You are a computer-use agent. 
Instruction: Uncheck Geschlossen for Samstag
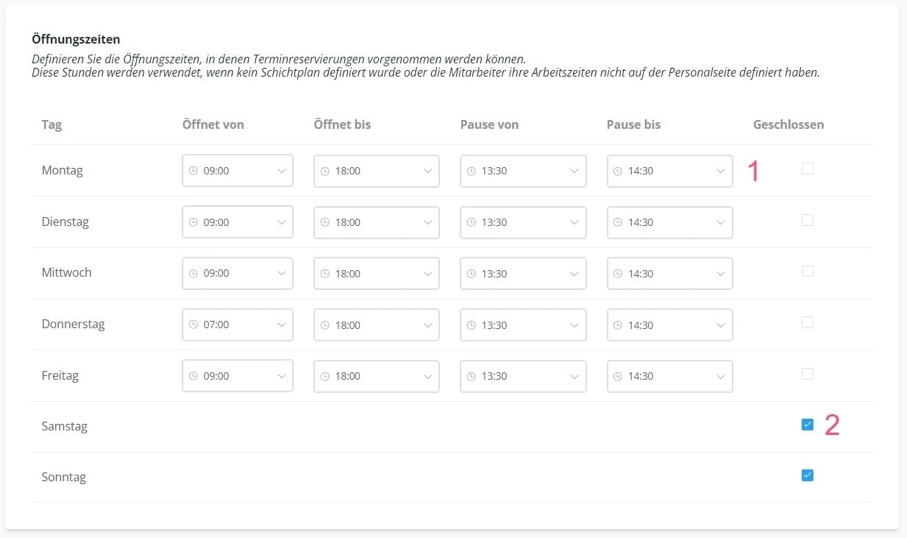point(808,425)
